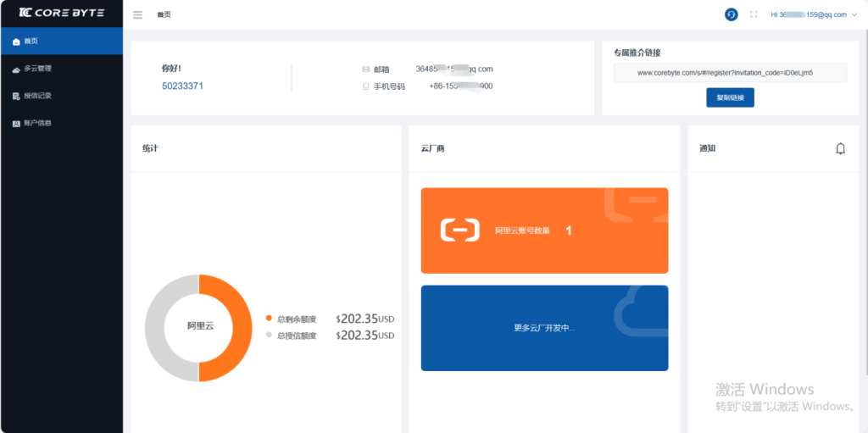This screenshot has height=433, width=868.
Task: Open the Hi user email menu
Action: 808,14
